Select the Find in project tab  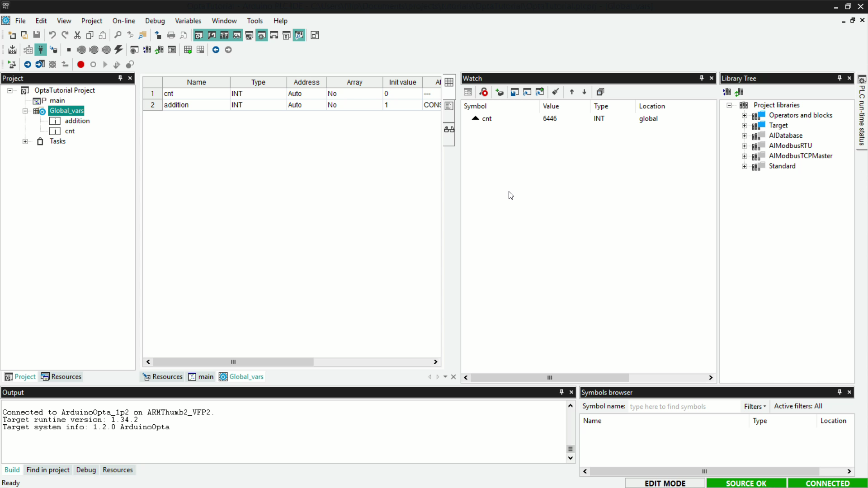48,470
